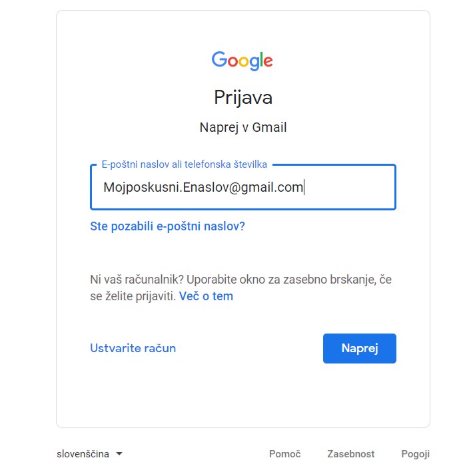Viewport: 465px width, 476px height.
Task: Click the Google logo
Action: point(242,61)
